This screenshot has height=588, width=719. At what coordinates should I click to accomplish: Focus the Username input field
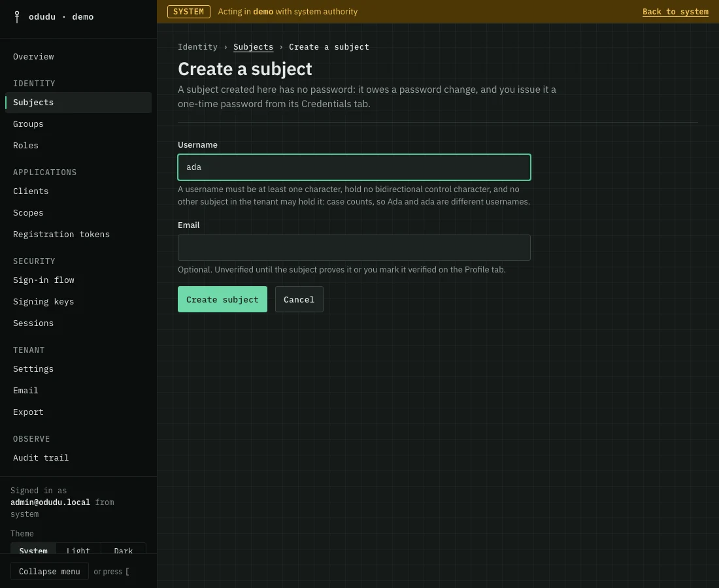[354, 167]
